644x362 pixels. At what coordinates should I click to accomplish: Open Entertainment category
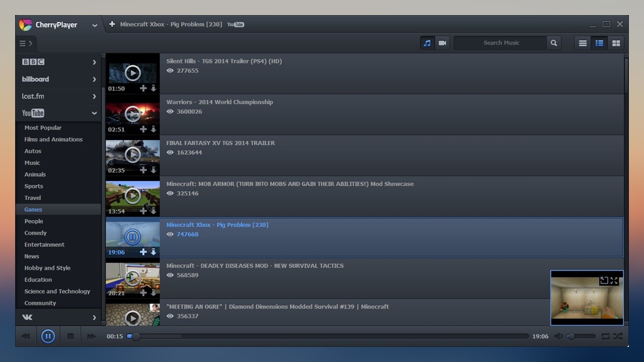(45, 244)
